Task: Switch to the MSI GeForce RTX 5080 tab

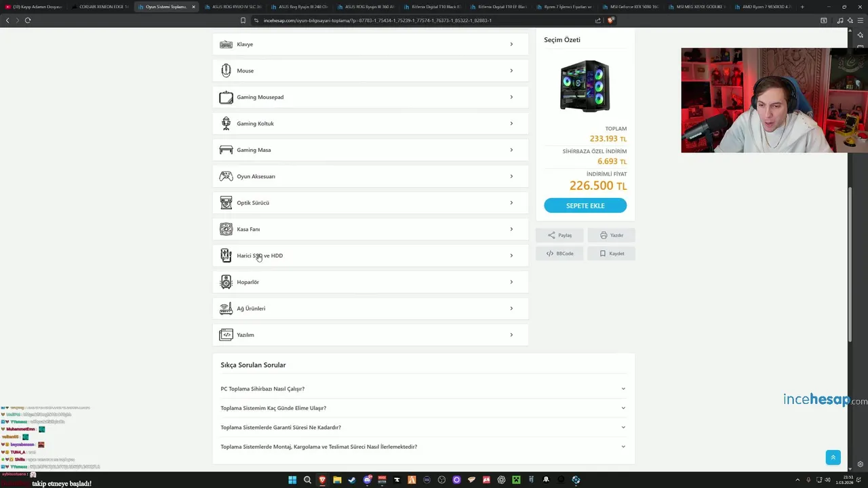Action: point(631,7)
